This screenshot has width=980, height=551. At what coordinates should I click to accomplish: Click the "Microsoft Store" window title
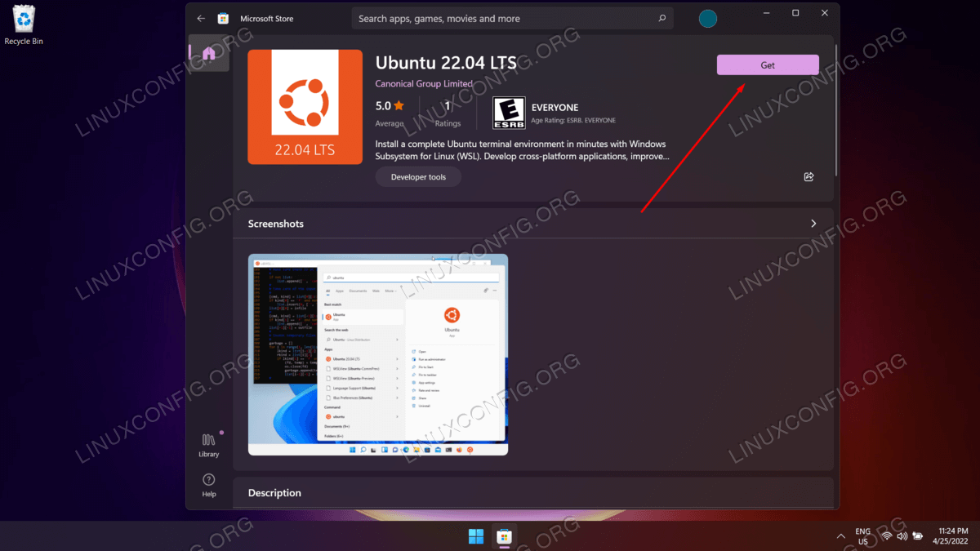[x=266, y=18]
